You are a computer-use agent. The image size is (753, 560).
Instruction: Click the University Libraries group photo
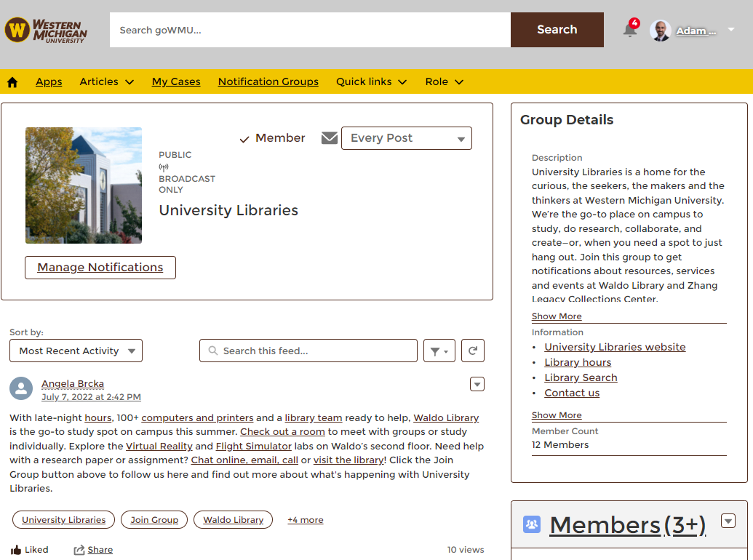(x=84, y=185)
